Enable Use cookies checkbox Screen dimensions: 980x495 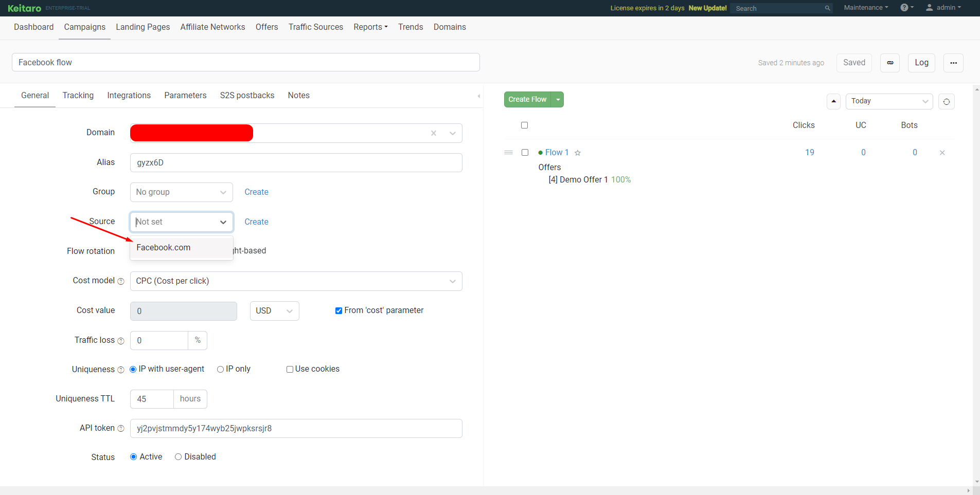pos(290,370)
